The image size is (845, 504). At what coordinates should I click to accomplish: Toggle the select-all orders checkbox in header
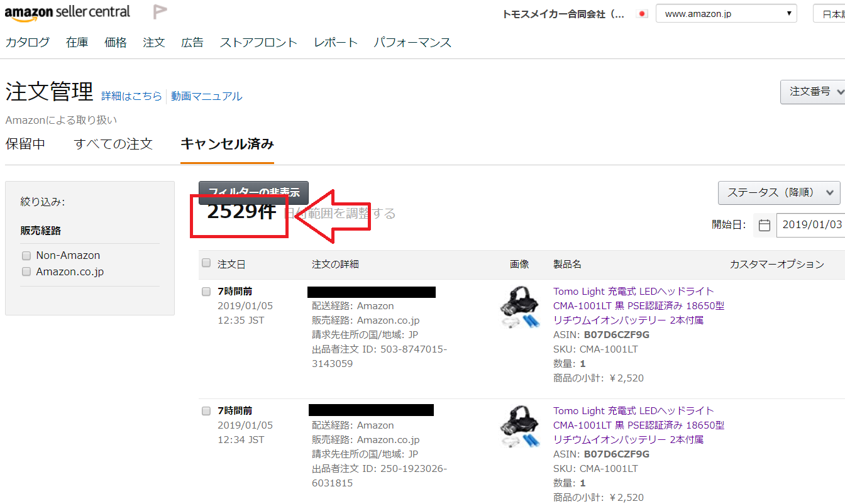click(206, 263)
